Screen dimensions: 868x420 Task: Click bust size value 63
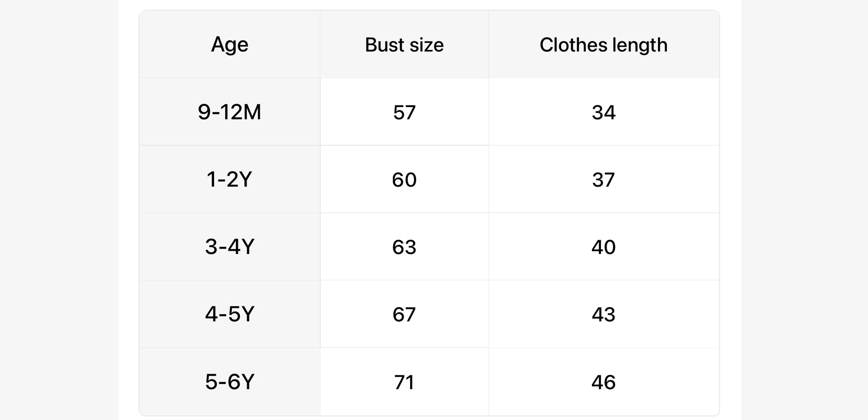click(x=404, y=247)
